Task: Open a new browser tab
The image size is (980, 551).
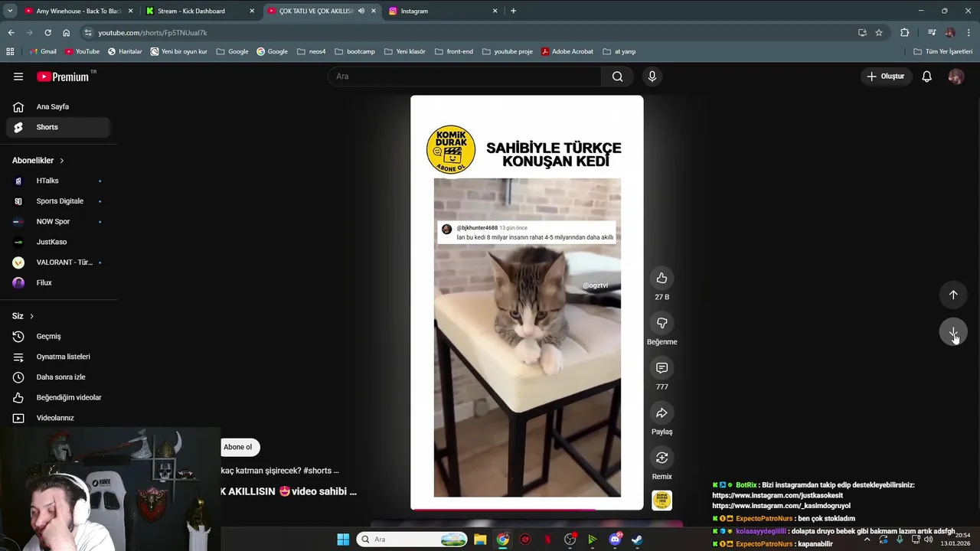Action: [513, 11]
